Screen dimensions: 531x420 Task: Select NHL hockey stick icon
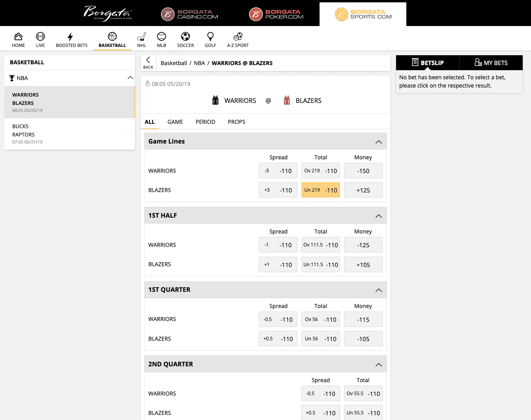142,37
